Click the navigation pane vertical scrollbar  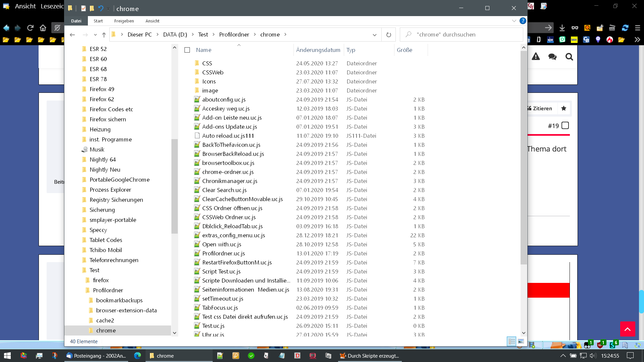[x=174, y=186]
